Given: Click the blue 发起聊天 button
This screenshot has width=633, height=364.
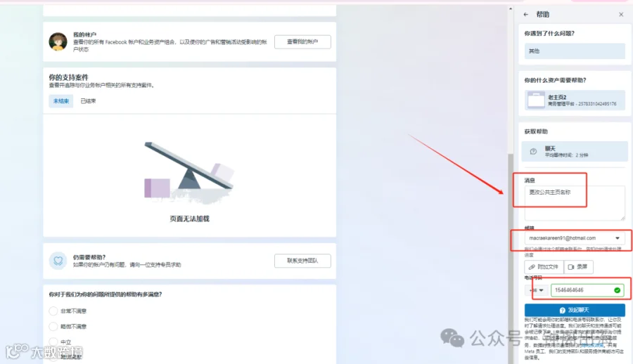Looking at the screenshot, I should (x=575, y=310).
